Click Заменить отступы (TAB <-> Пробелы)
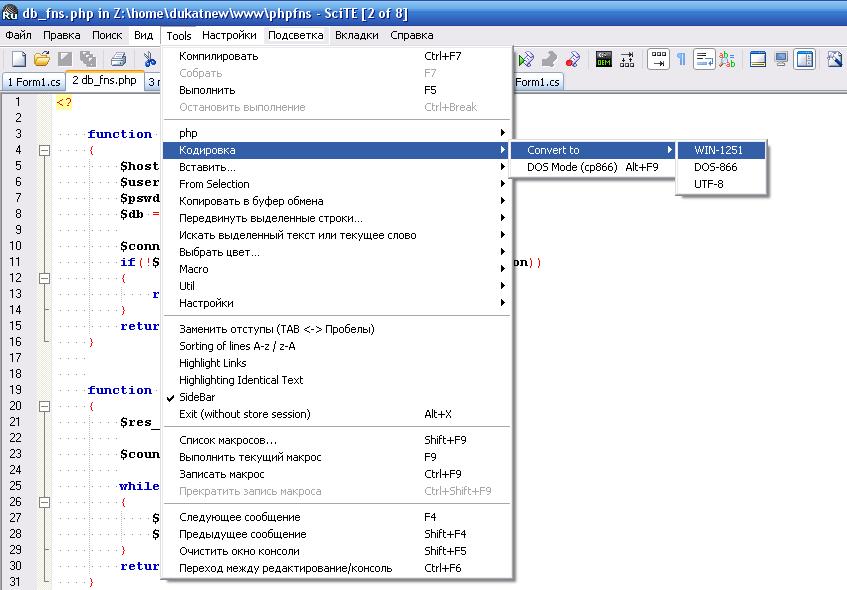 (x=338, y=329)
